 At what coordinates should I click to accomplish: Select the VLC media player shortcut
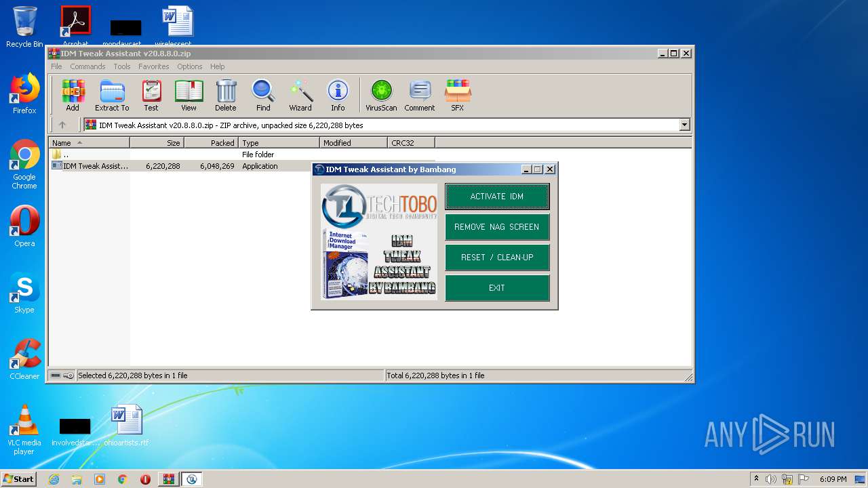click(x=24, y=430)
